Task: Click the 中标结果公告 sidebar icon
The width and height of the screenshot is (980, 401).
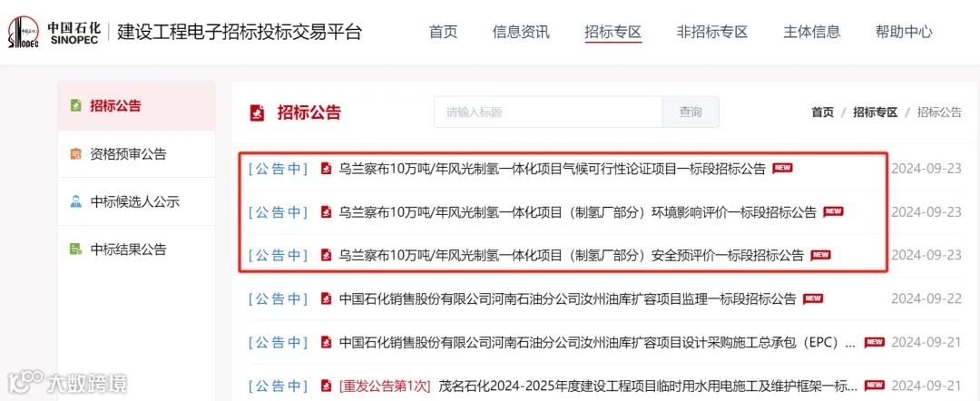Action: pyautogui.click(x=75, y=249)
